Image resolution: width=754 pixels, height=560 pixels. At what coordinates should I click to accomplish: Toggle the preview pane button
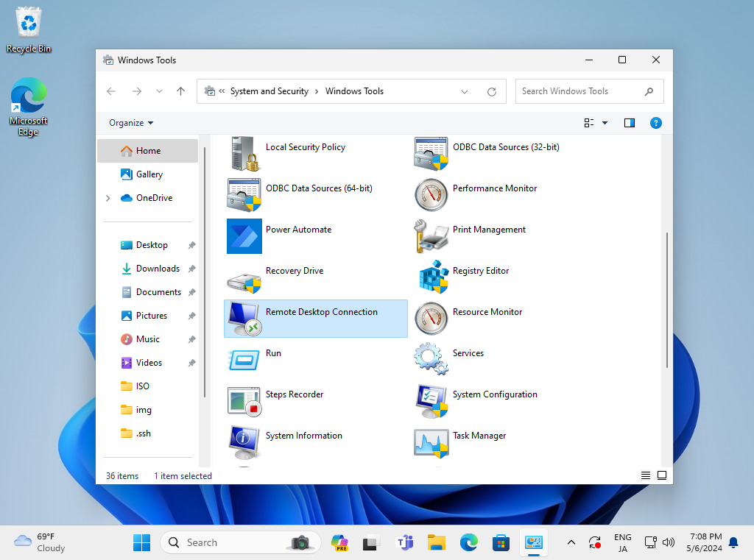tap(630, 123)
